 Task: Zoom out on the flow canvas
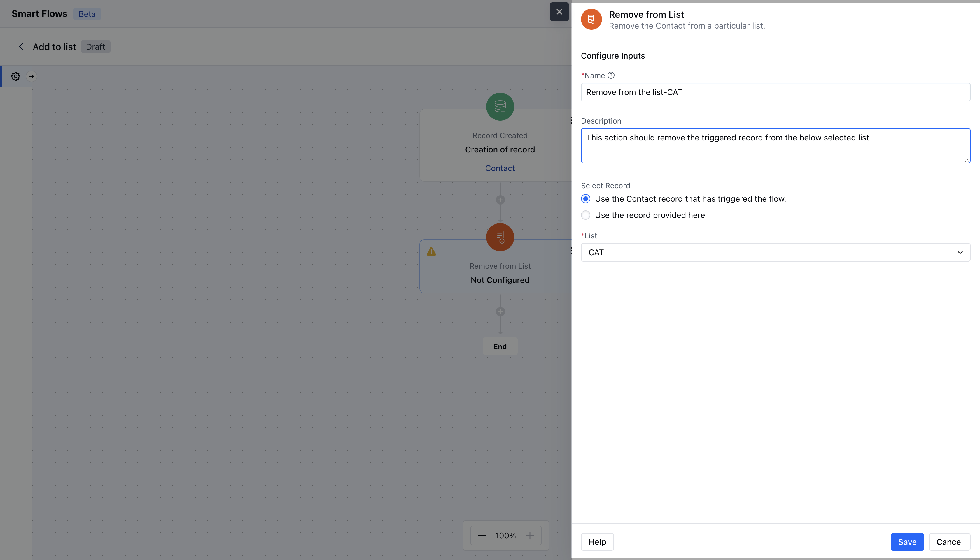coord(482,535)
